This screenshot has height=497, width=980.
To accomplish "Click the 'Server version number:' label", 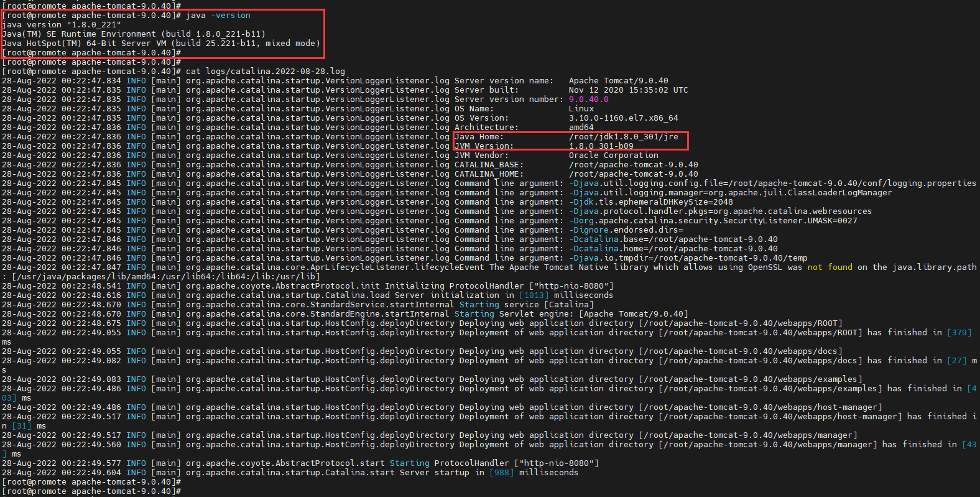I will click(x=509, y=100).
